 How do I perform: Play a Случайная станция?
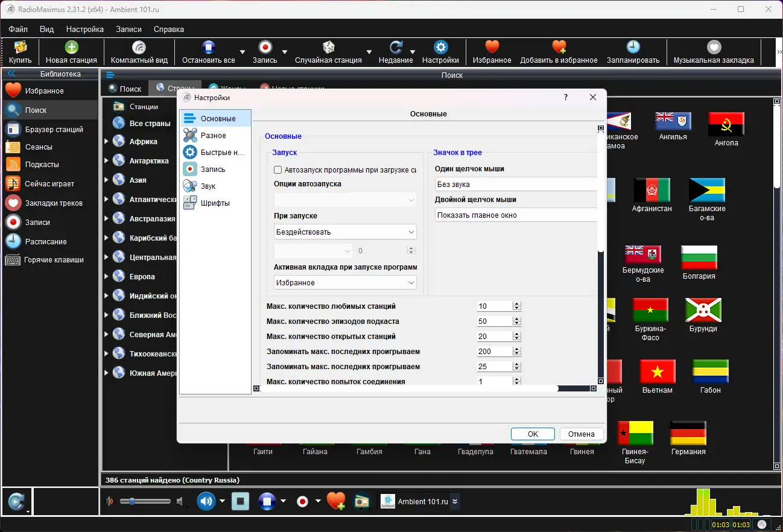328,52
